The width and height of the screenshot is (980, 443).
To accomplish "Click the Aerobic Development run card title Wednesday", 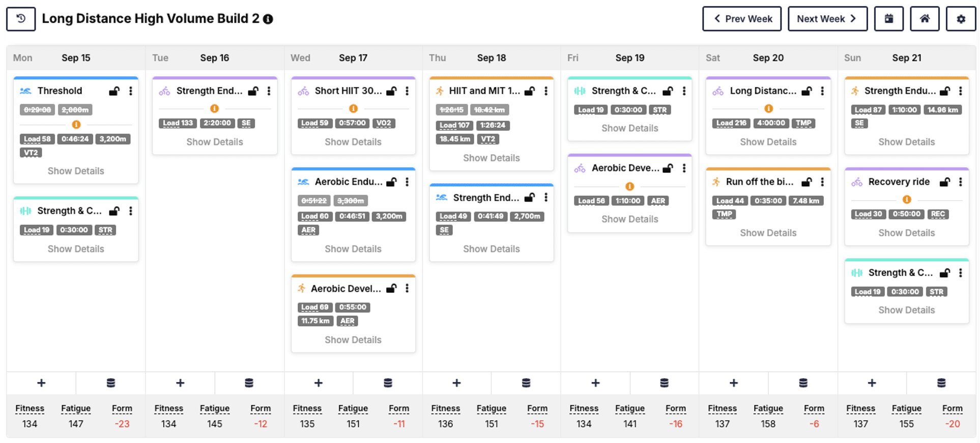I will [x=345, y=289].
